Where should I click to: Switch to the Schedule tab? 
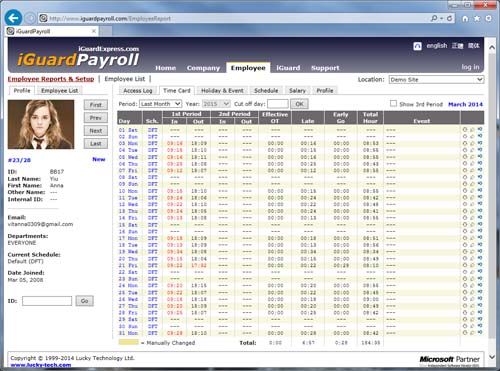point(266,90)
